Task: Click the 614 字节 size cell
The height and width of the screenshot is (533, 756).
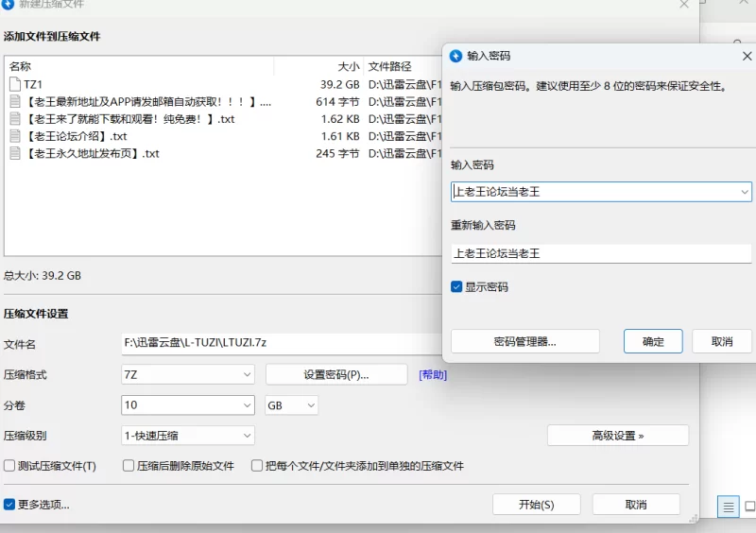Action: pos(337,102)
